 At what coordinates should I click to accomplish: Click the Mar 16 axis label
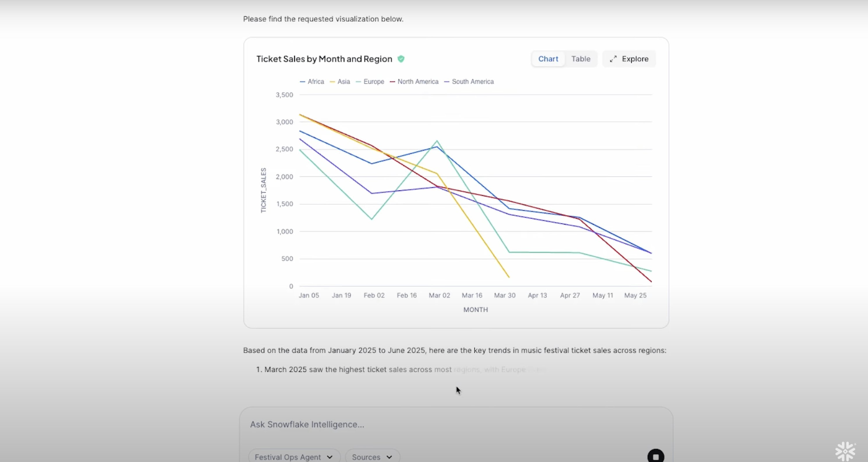[x=472, y=296]
